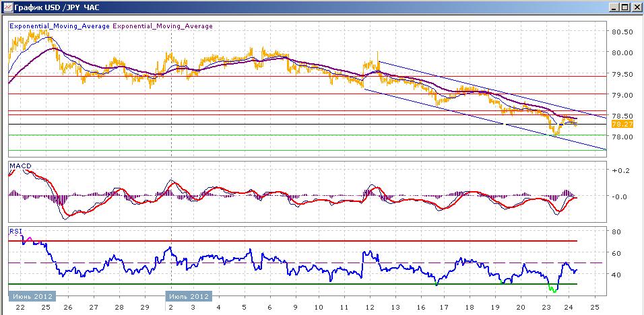Click date label 12 on time axis
Viewport: 644px width, 315px height.
370,307
